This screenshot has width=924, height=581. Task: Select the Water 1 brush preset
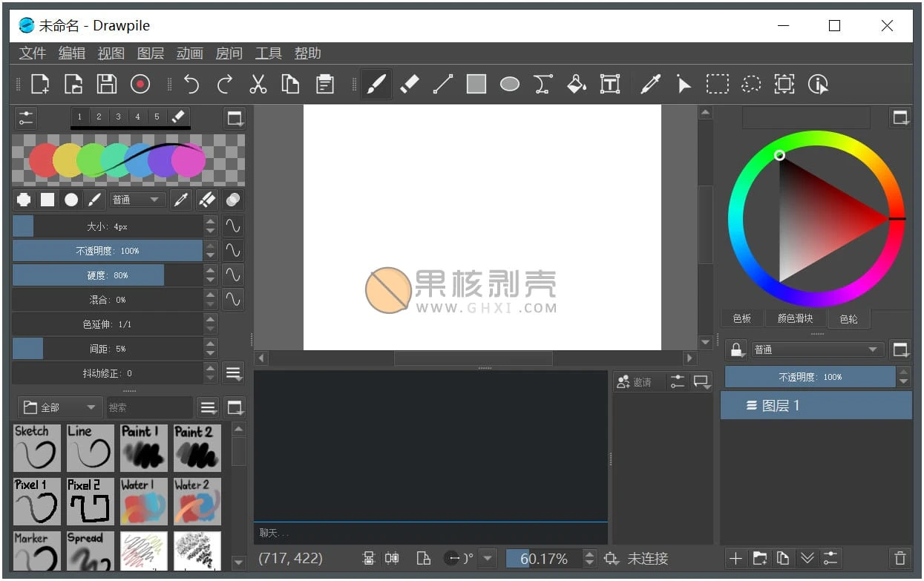[x=144, y=502]
